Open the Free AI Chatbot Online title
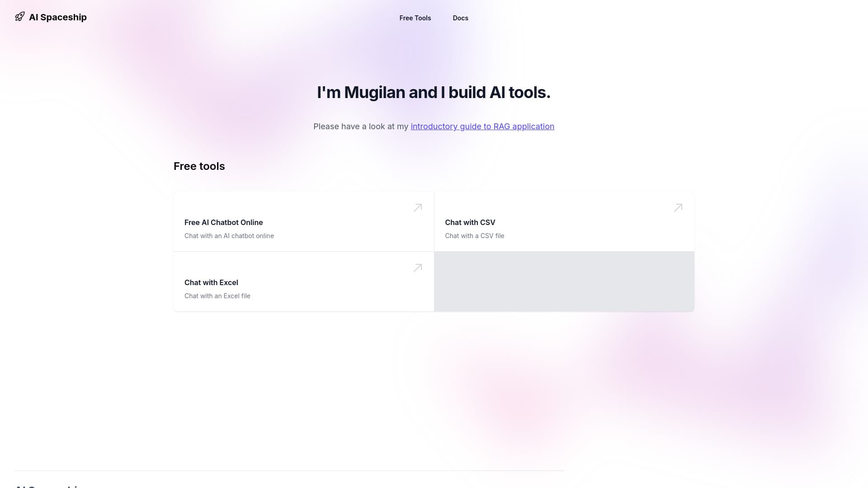This screenshot has height=488, width=868. tap(223, 222)
